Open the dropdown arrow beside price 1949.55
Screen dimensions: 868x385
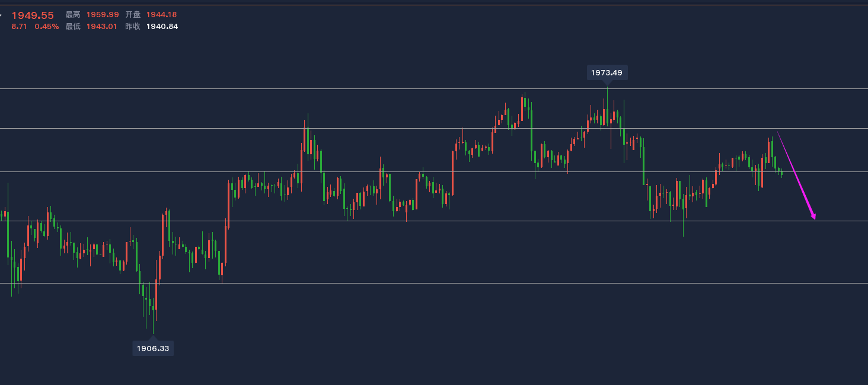(1, 15)
